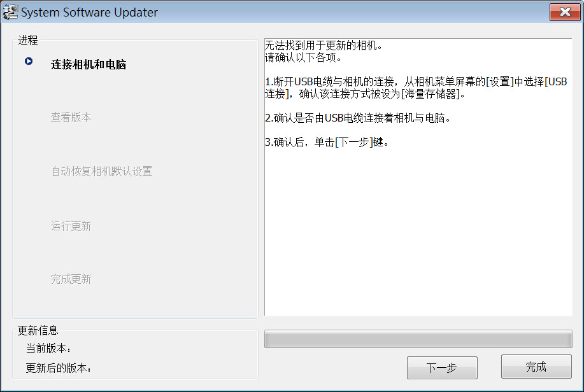Click instruction 3 about 单击下一步
The image size is (584, 392).
[327, 142]
